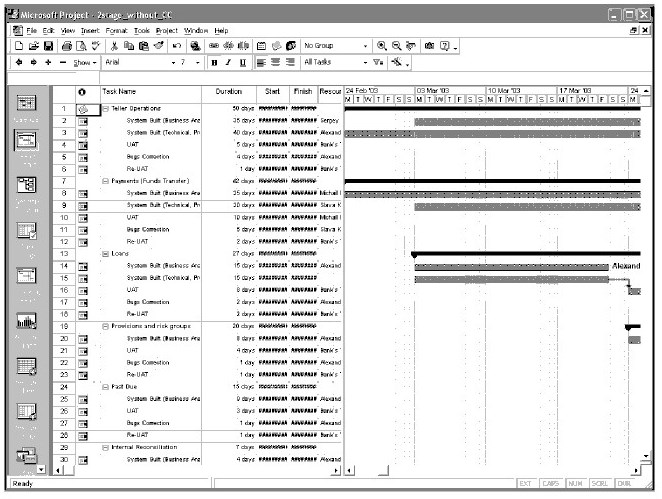
Task: Click the Undo icon in the toolbar
Action: tap(176, 46)
